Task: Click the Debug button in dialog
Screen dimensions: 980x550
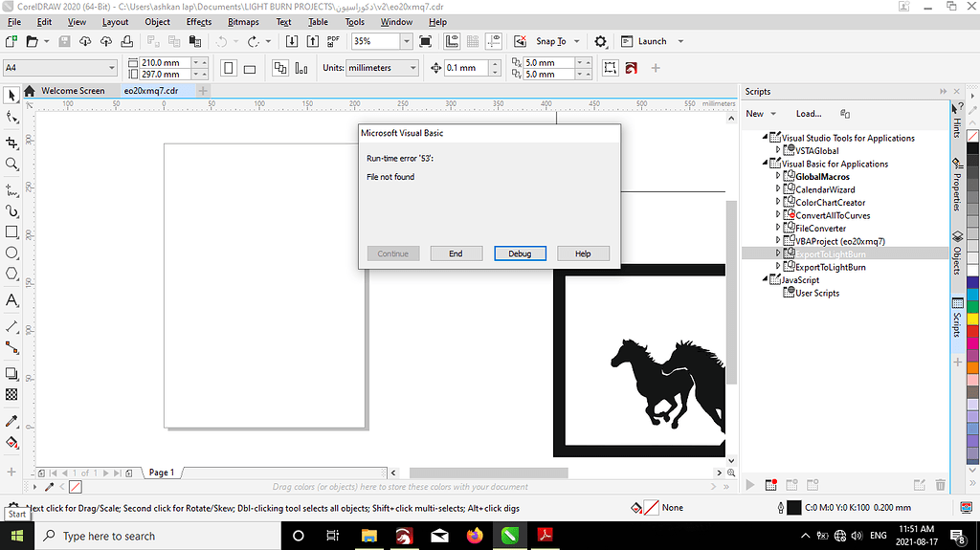Action: pos(520,253)
